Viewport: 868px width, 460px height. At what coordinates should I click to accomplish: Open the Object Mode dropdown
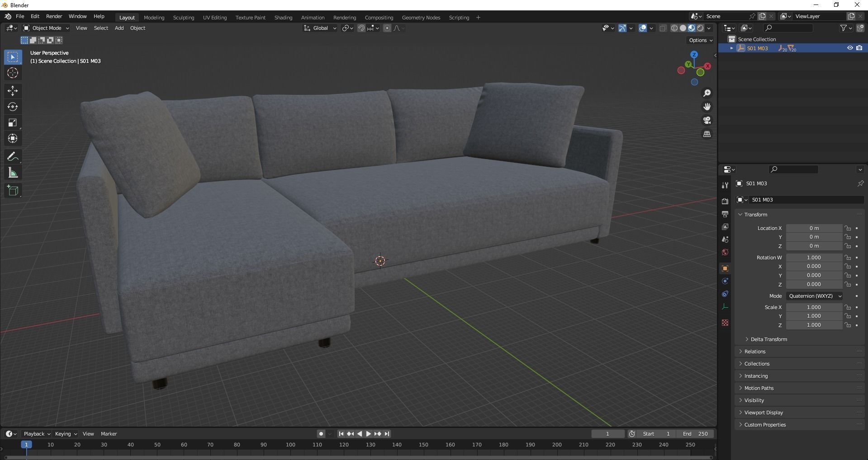coord(46,28)
